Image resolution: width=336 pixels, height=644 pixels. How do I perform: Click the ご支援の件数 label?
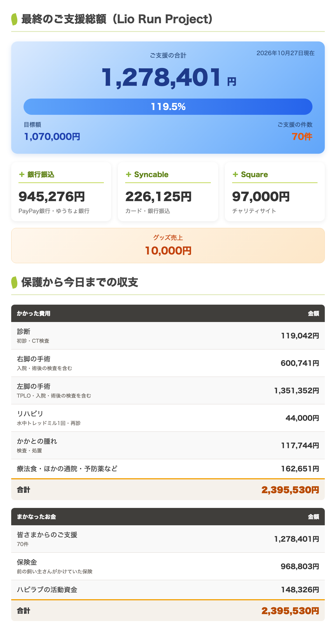pyautogui.click(x=295, y=125)
